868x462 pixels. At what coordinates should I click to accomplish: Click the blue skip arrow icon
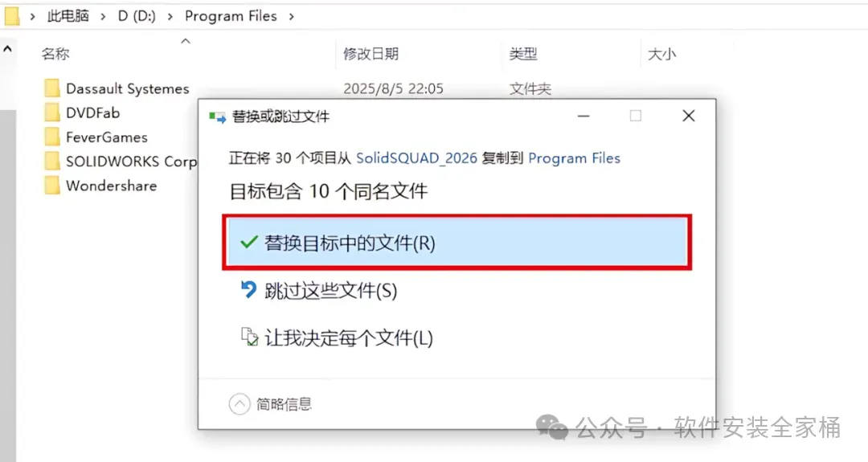pyautogui.click(x=248, y=289)
